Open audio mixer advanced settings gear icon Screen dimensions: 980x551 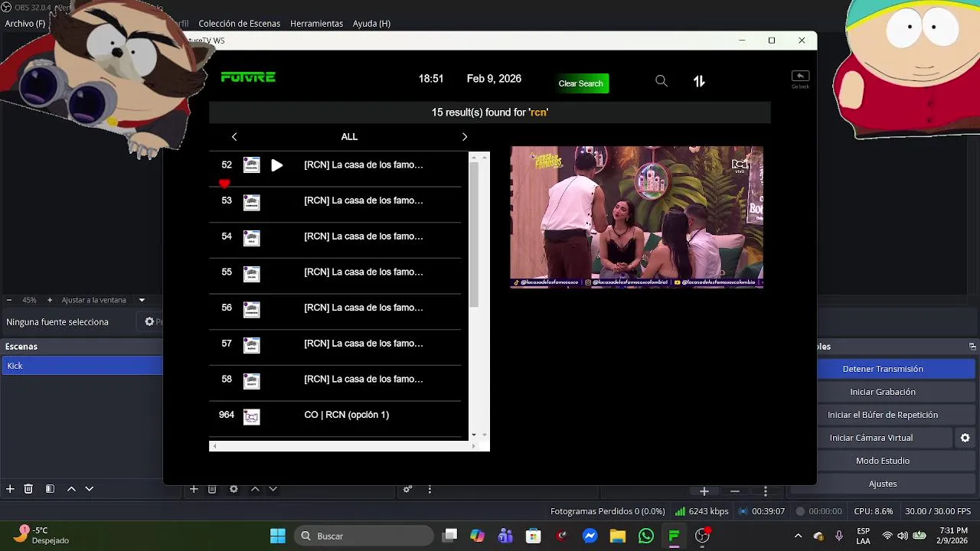408,489
